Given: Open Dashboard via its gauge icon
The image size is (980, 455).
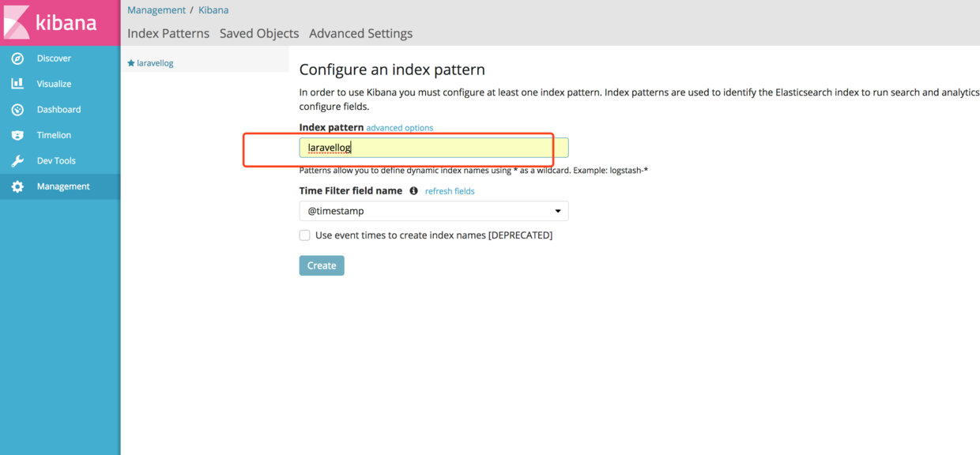Looking at the screenshot, I should point(17,110).
